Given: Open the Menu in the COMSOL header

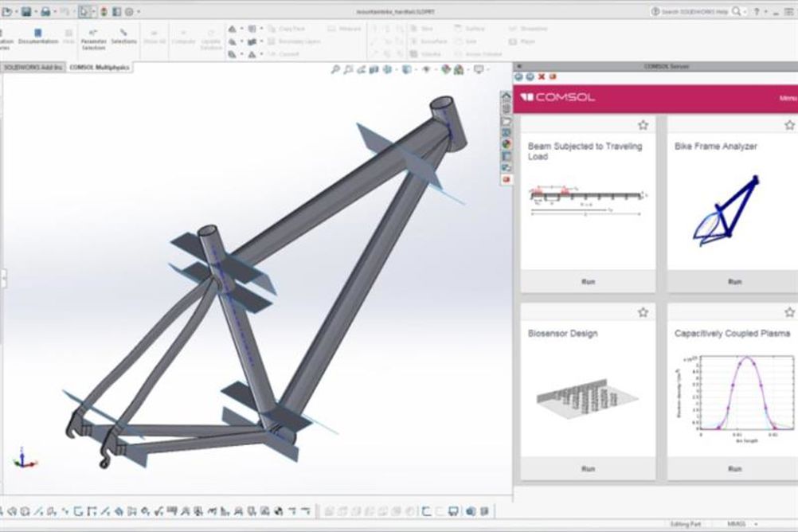Looking at the screenshot, I should tap(788, 98).
